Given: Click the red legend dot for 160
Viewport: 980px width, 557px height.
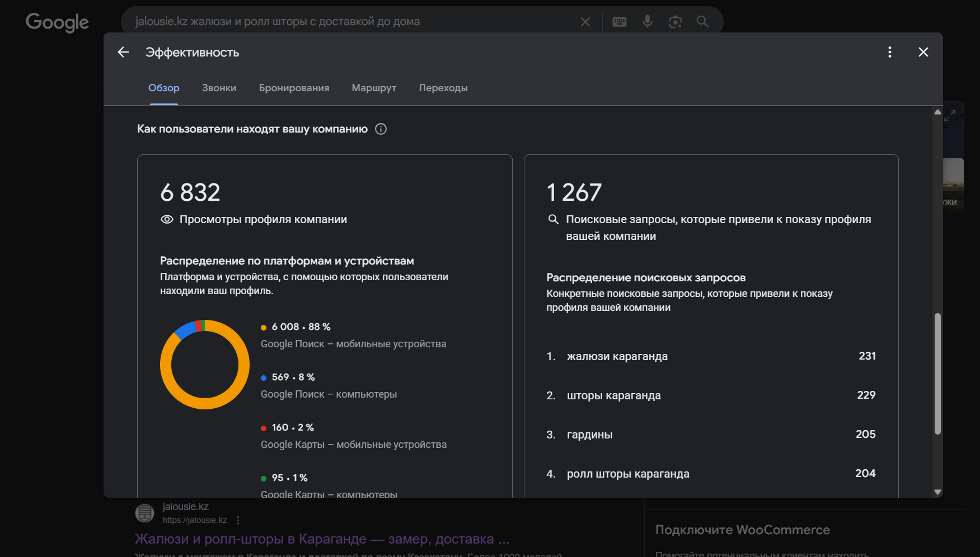Looking at the screenshot, I should click(x=264, y=428).
